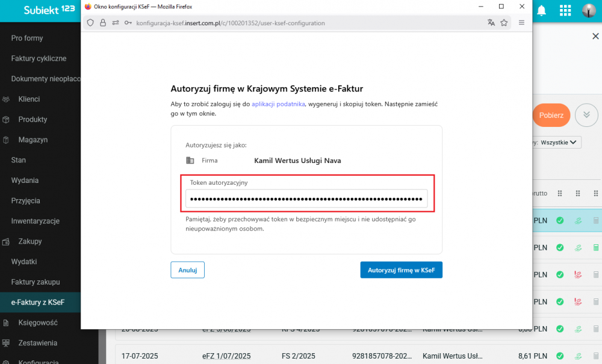Select Inwentaryzacje in the sidebar
The image size is (602, 364).
pos(36,221)
